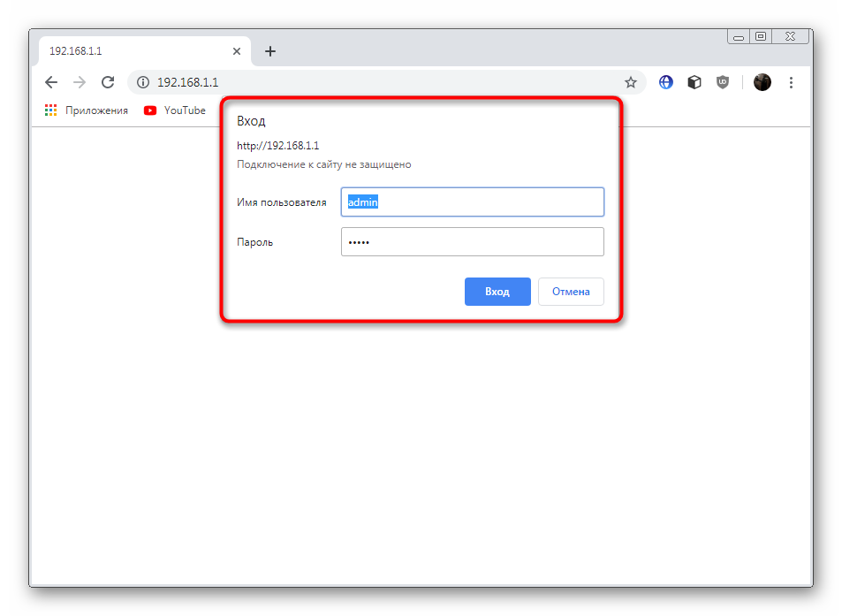Click the Имя пользователя username field
This screenshot has width=842, height=616.
pos(473,202)
